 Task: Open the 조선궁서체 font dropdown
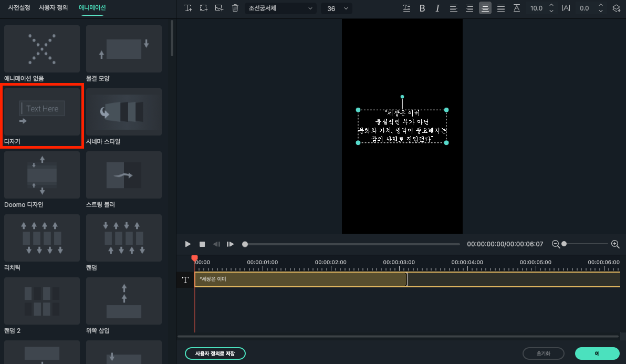280,8
